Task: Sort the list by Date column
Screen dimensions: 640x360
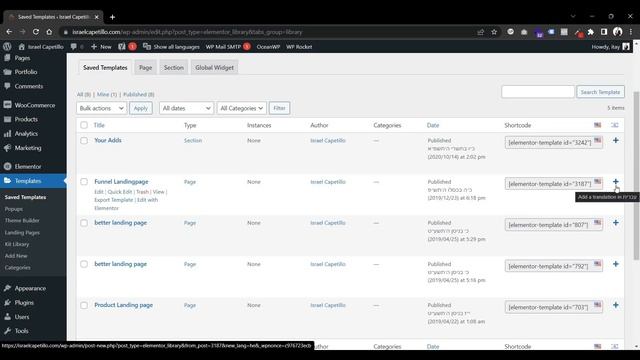Action: (x=433, y=125)
